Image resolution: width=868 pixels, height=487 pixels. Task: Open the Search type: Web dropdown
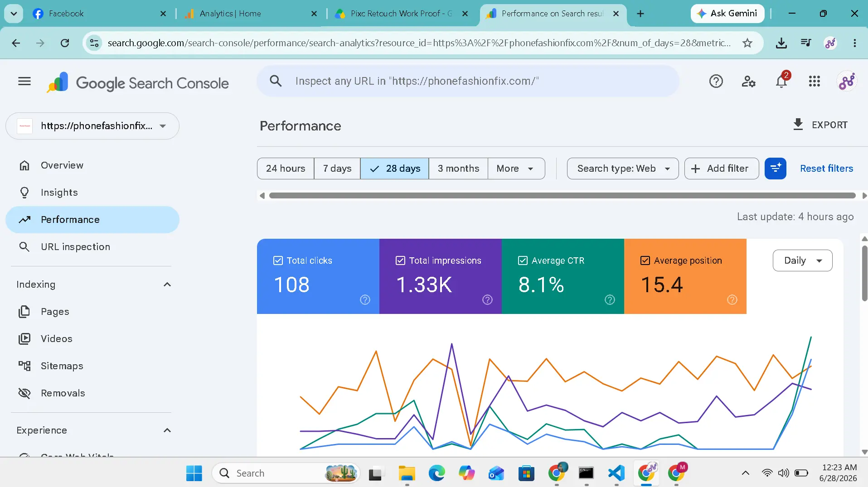623,169
